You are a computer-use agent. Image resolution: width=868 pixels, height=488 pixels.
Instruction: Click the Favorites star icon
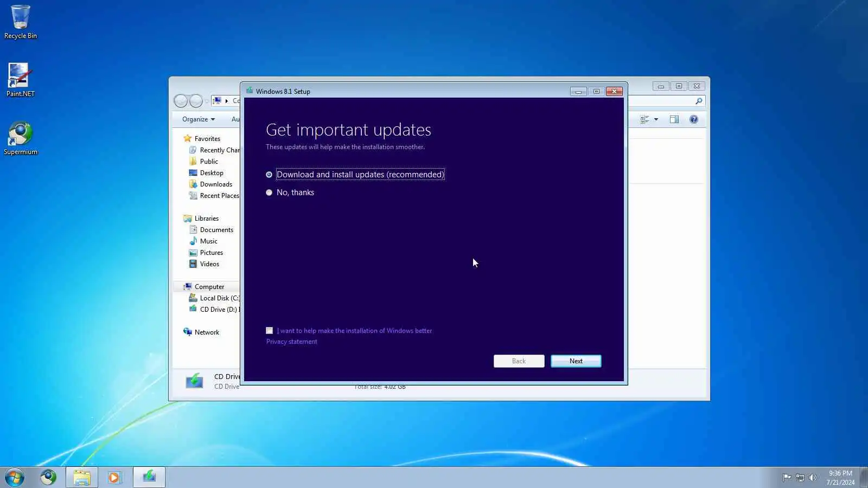188,138
